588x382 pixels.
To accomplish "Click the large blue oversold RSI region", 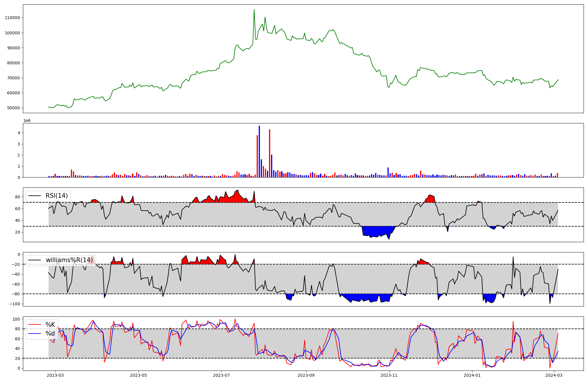I will (x=376, y=231).
